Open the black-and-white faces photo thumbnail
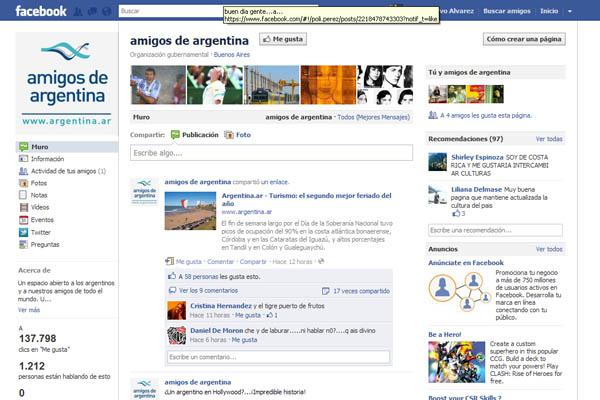The height and width of the screenshot is (400, 600). [385, 85]
